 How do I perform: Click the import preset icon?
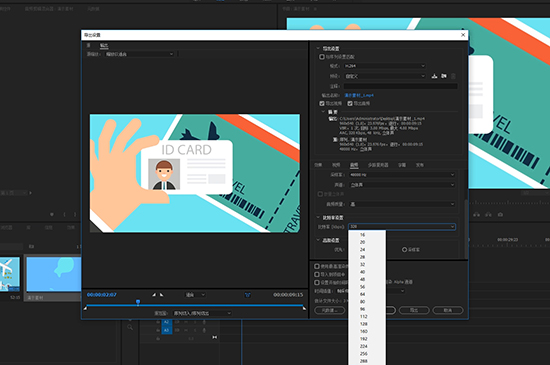click(x=444, y=76)
